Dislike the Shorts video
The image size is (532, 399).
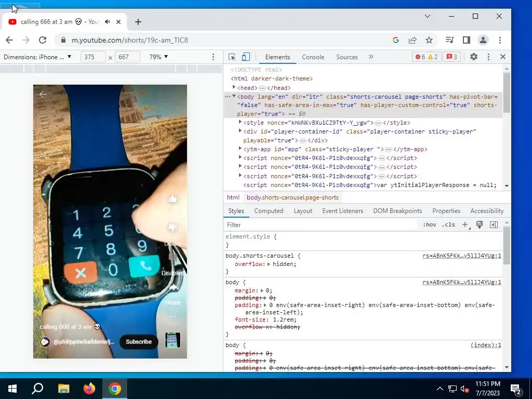coord(172,228)
